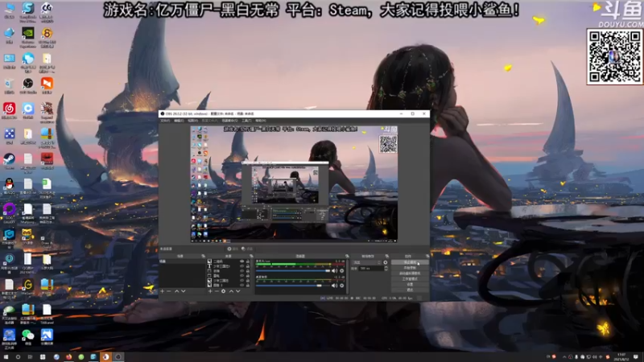Open 帮助 (Help) menu in OBS
The height and width of the screenshot is (362, 644).
(260, 121)
